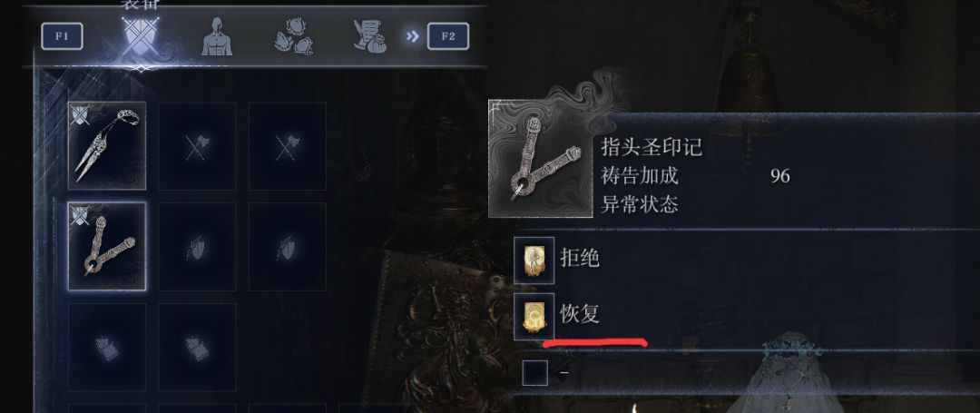Choose the empty third right-hand weapon slot
The image size is (980, 413).
pyautogui.click(x=287, y=146)
